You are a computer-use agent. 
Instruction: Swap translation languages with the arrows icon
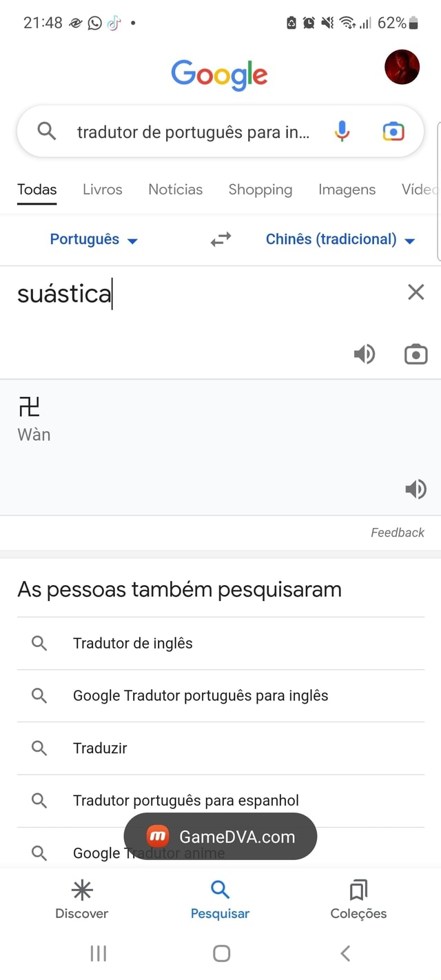click(x=220, y=238)
